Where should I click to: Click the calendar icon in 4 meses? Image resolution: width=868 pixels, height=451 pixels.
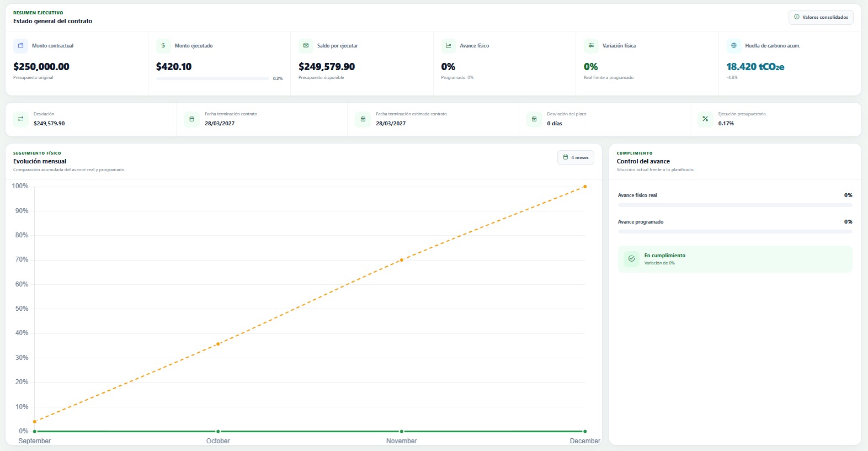[x=565, y=157]
